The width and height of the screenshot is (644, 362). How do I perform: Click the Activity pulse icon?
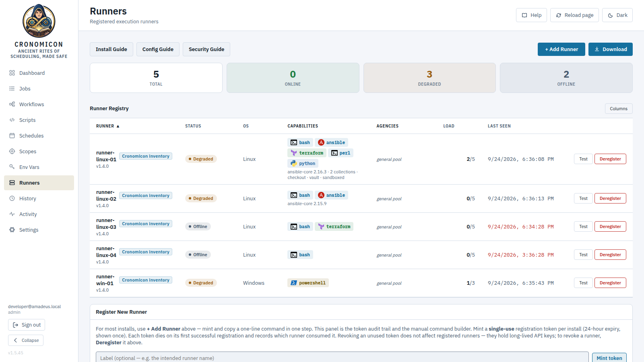click(12, 214)
